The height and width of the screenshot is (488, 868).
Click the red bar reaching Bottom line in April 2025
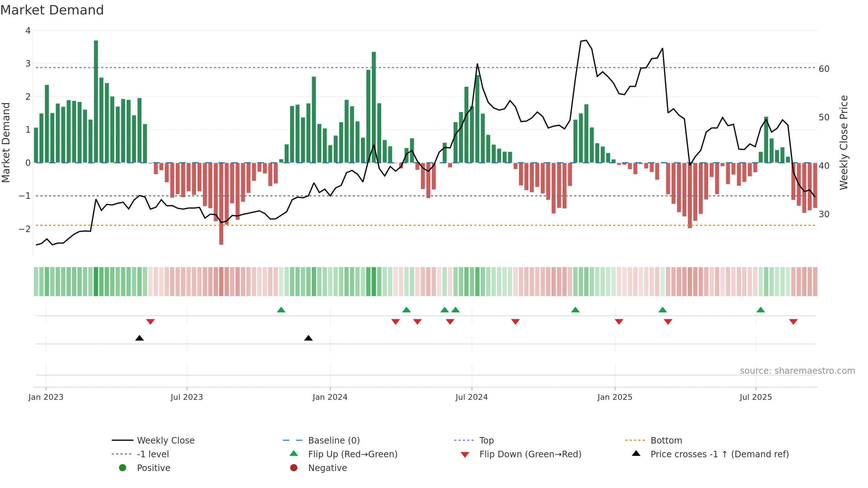[690, 195]
